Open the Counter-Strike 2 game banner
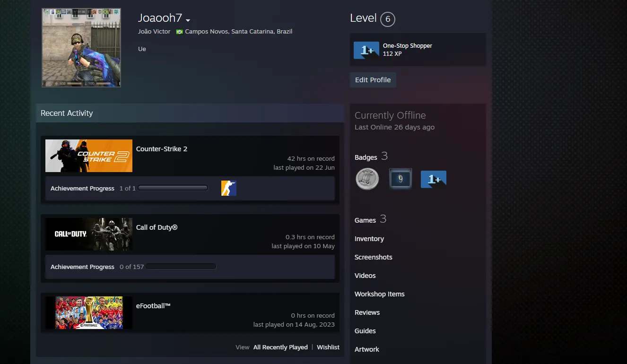627x364 pixels. click(89, 156)
